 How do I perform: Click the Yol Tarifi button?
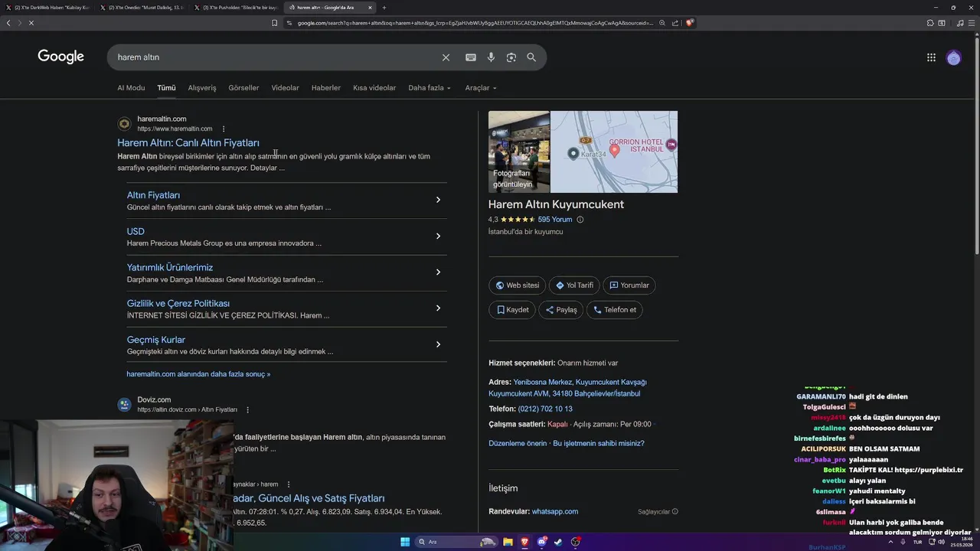pyautogui.click(x=574, y=285)
